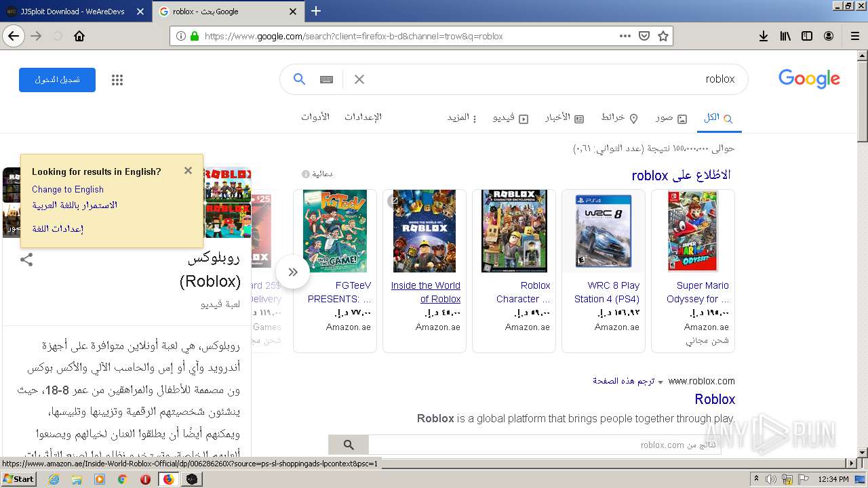Open the Roblox result title link
This screenshot has height=488, width=868.
715,399
